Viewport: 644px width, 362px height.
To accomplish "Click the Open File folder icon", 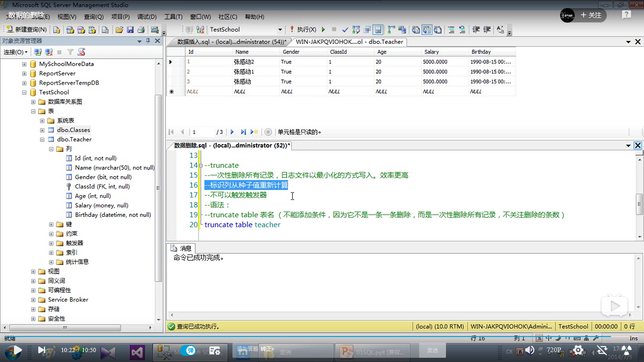I will pos(119,29).
